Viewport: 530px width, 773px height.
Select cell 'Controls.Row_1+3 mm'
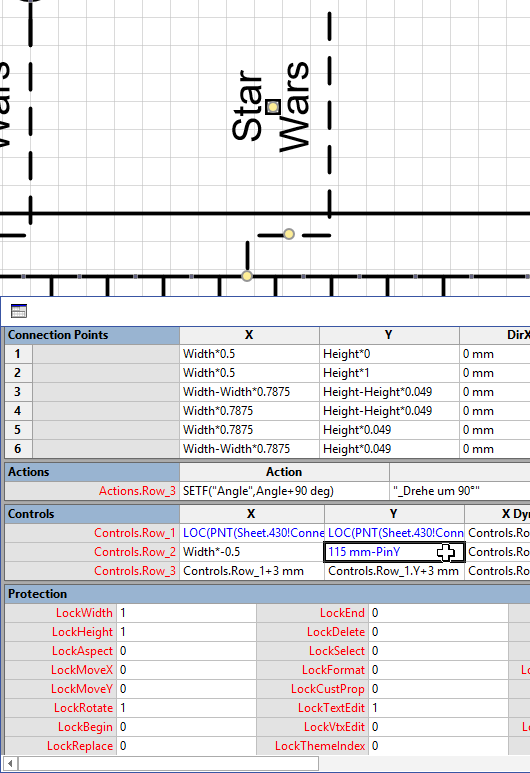point(252,571)
